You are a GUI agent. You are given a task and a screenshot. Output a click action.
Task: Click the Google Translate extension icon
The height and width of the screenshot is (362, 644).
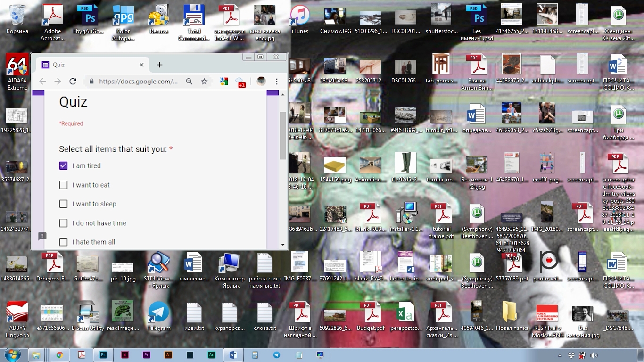click(x=224, y=82)
